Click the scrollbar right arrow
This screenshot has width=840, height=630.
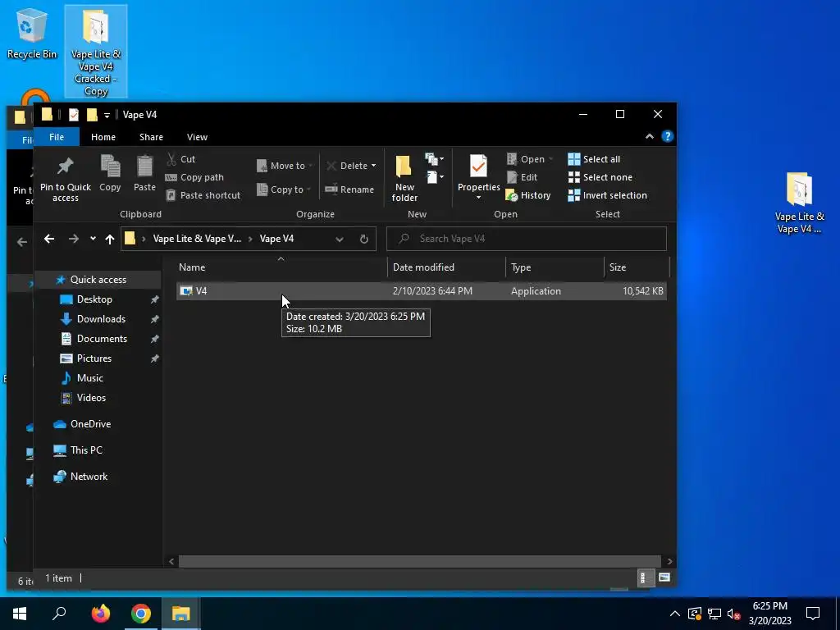pos(669,561)
